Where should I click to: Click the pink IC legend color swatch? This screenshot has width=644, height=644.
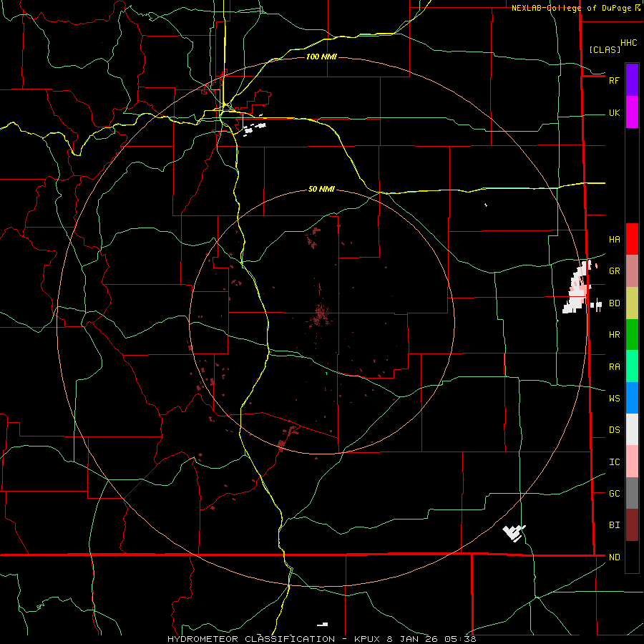pos(632,462)
